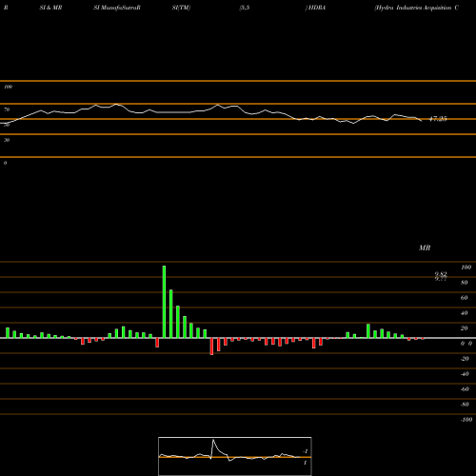Click the '(5,5' parameter text in header

pyautogui.click(x=245, y=8)
